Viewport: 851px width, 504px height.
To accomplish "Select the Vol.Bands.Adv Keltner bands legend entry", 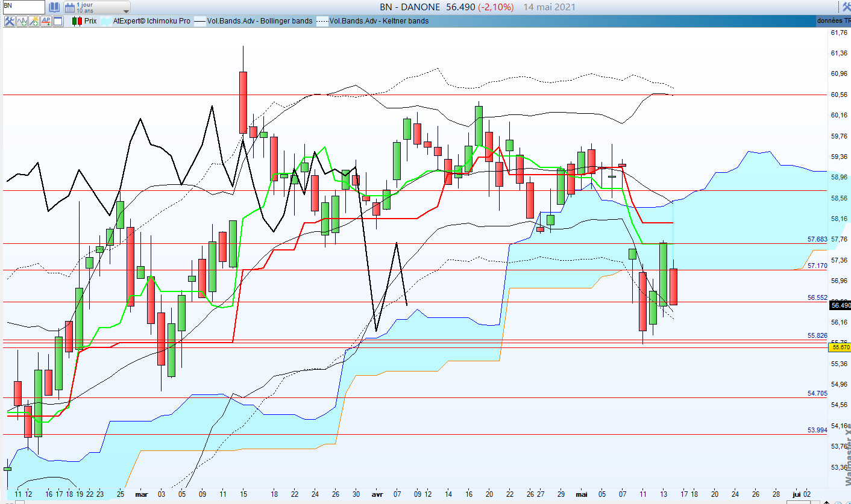I will (372, 21).
